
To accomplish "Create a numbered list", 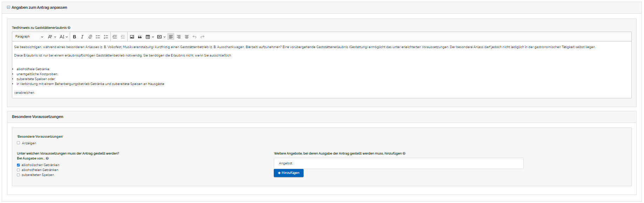I will click(106, 37).
